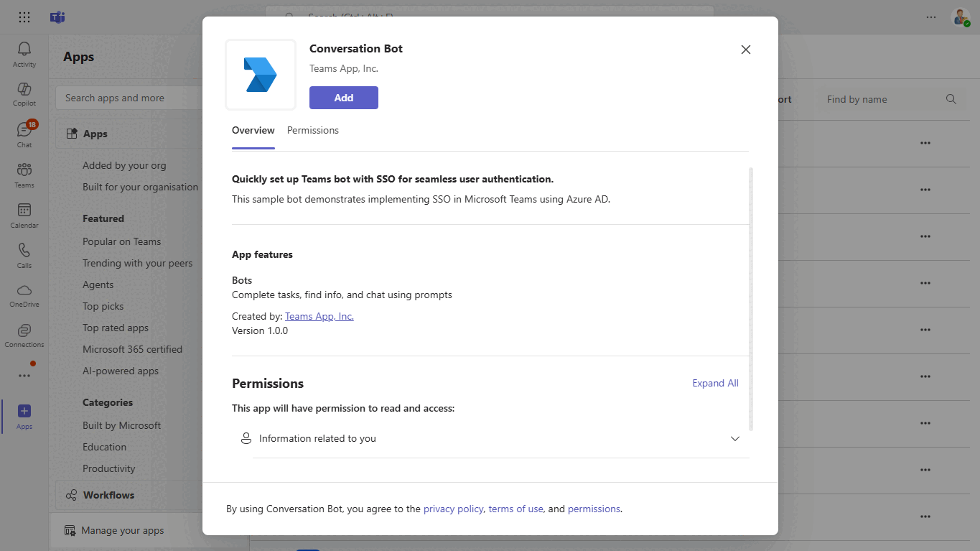
Task: Open the Workflows section icon
Action: point(70,494)
